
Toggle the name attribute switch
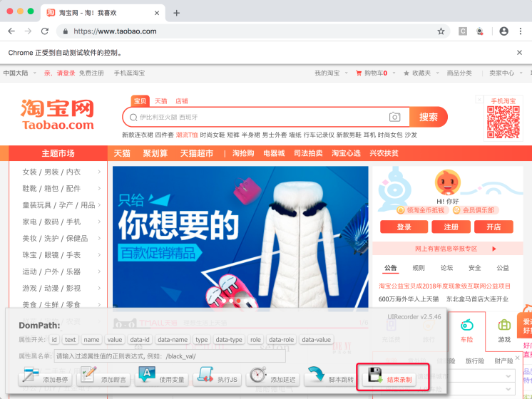[x=91, y=340]
